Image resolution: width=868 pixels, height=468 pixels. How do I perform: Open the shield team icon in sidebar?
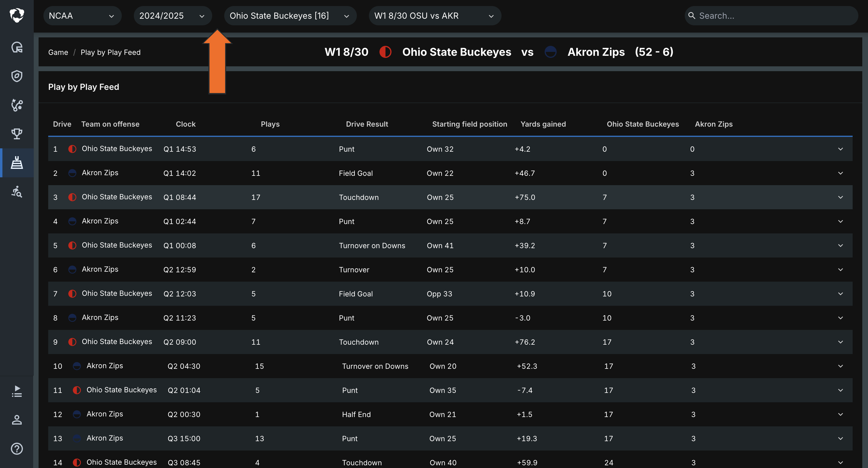tap(17, 76)
